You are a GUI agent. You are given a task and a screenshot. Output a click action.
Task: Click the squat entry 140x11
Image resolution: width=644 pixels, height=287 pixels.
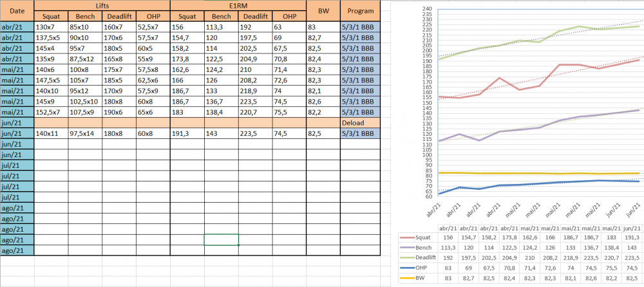52,133
